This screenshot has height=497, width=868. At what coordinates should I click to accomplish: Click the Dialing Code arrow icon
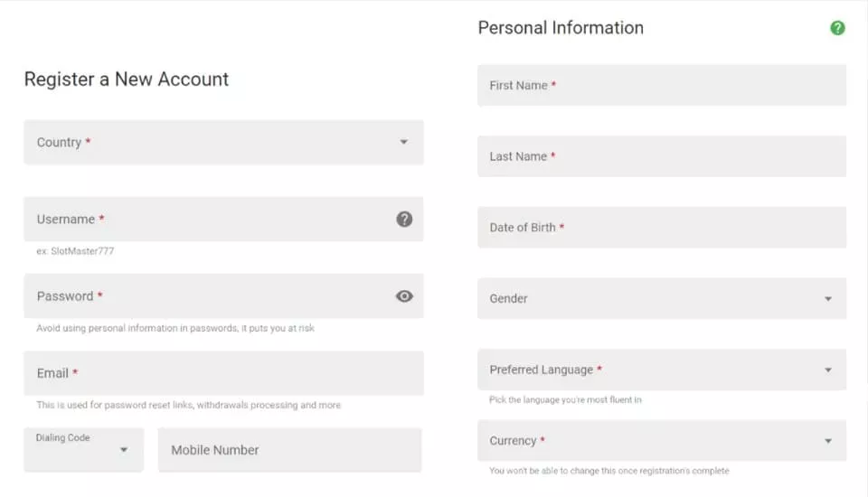(124, 450)
